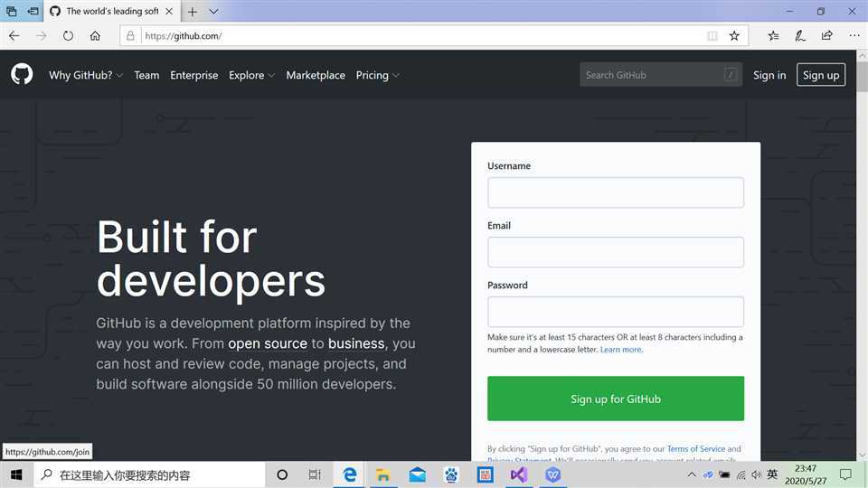Open the Marketplace nav link

pyautogui.click(x=316, y=75)
